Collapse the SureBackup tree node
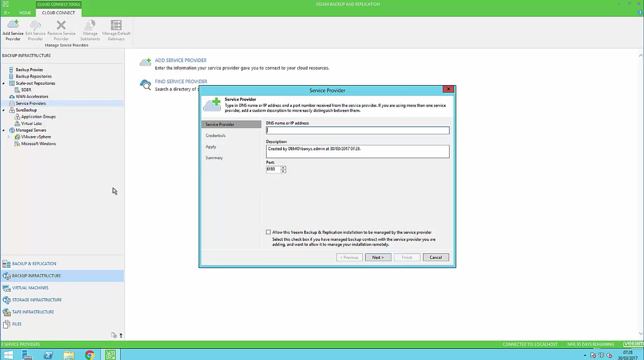The image size is (644, 360). tap(4, 110)
